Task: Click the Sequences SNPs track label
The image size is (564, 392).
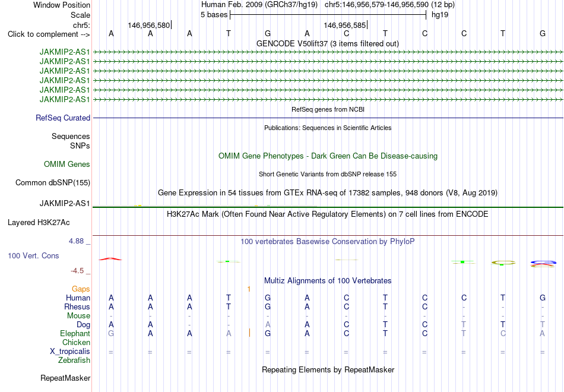Action: pyautogui.click(x=71, y=141)
